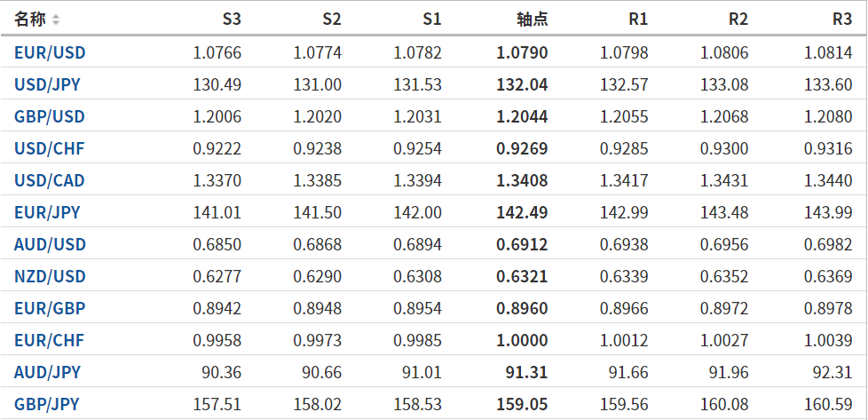Go to the USD/CHF pair page
This screenshot has width=868, height=420.
point(50,148)
